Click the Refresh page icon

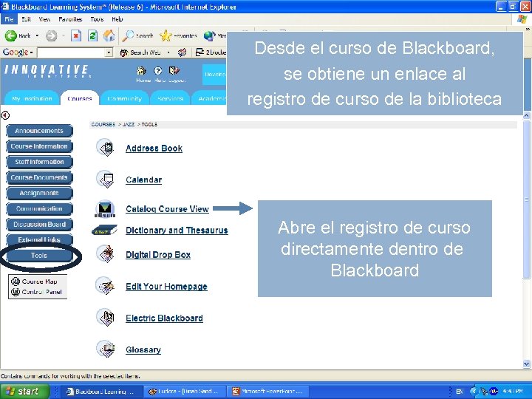click(92, 35)
